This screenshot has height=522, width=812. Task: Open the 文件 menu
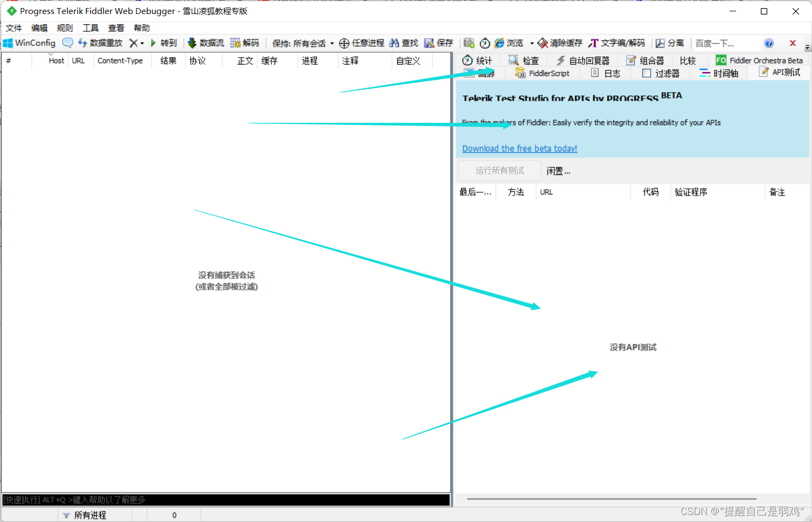[x=14, y=28]
